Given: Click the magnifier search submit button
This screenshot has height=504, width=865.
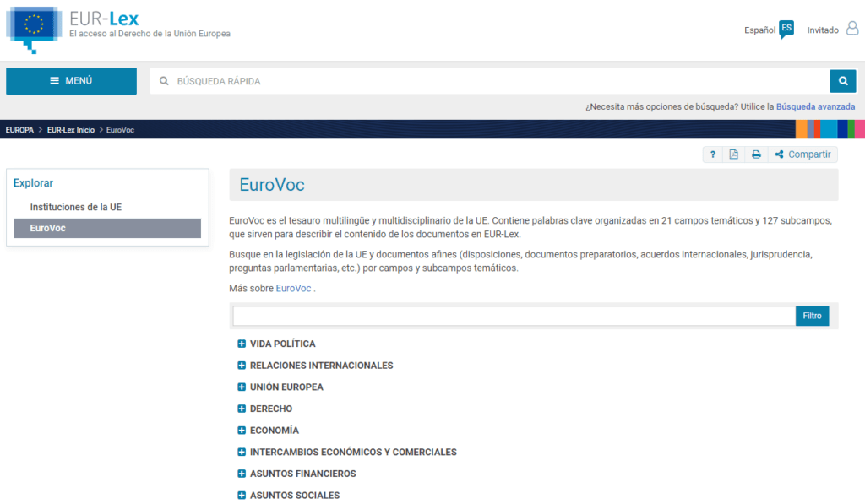Looking at the screenshot, I should (843, 81).
